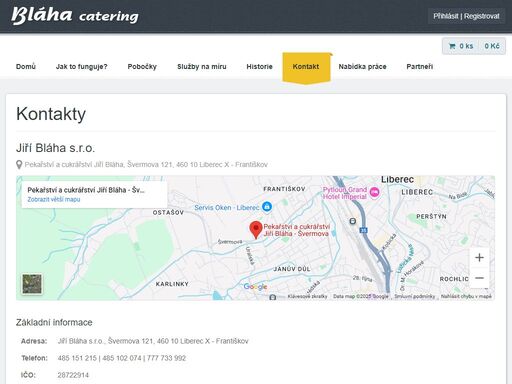The width and height of the screenshot is (512, 384).
Task: Click the 0 Kč cart total
Action: click(492, 46)
